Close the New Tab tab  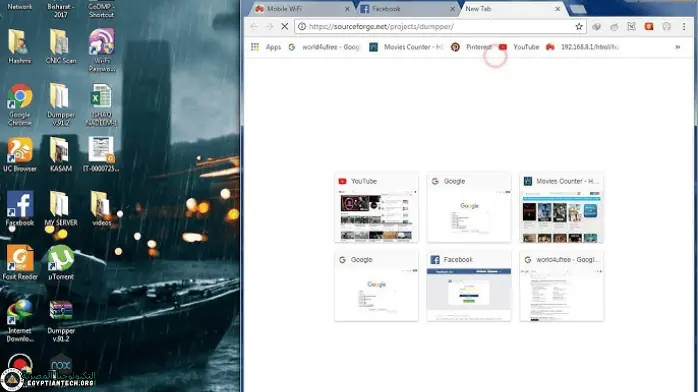point(557,9)
